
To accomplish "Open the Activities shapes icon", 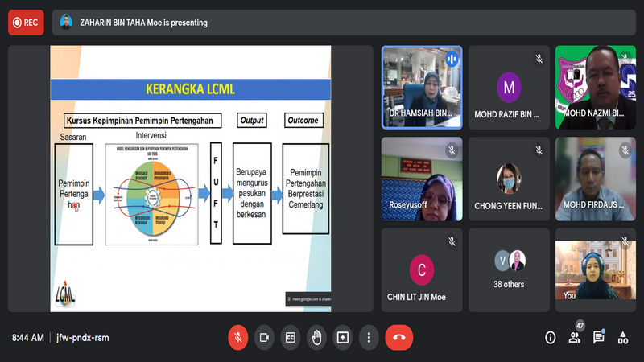I will pos(622,338).
